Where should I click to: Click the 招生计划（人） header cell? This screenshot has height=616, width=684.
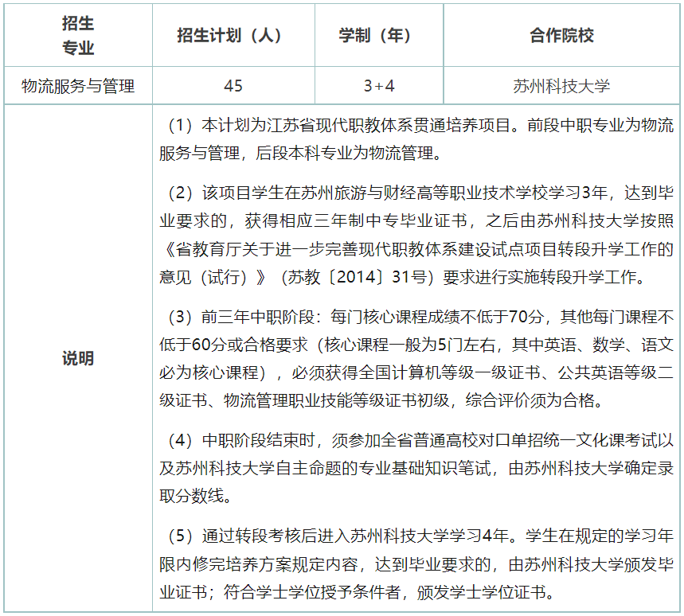coord(233,35)
